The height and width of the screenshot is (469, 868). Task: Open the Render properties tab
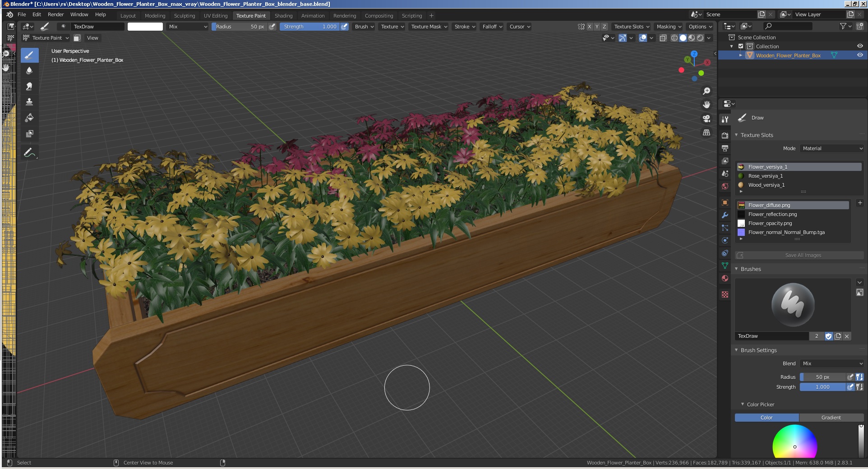[x=725, y=135]
